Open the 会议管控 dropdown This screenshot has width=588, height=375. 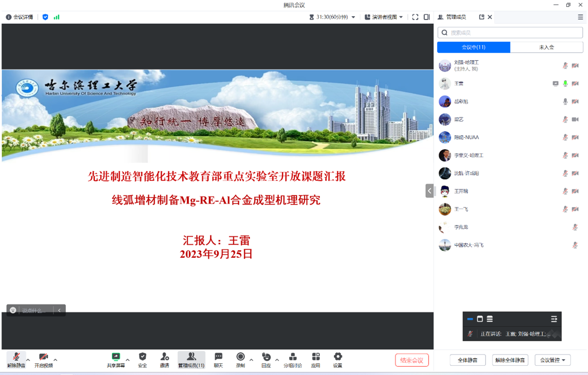click(x=552, y=360)
